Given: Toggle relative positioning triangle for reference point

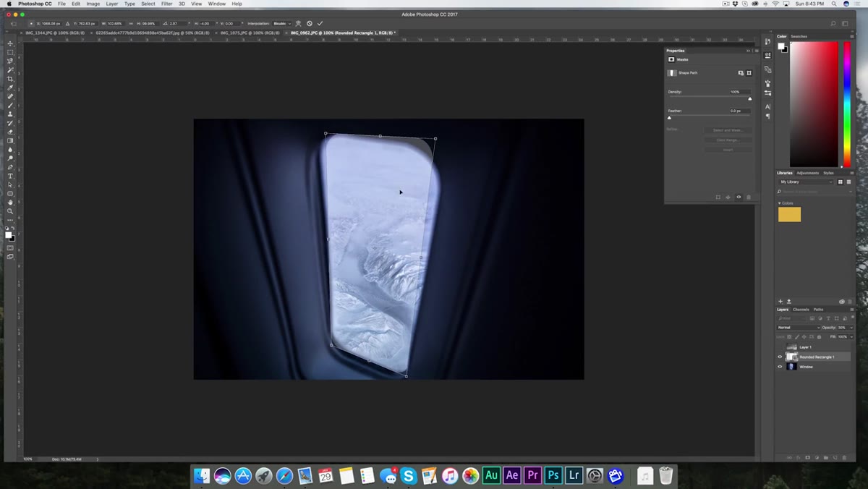Looking at the screenshot, I should click(x=67, y=23).
